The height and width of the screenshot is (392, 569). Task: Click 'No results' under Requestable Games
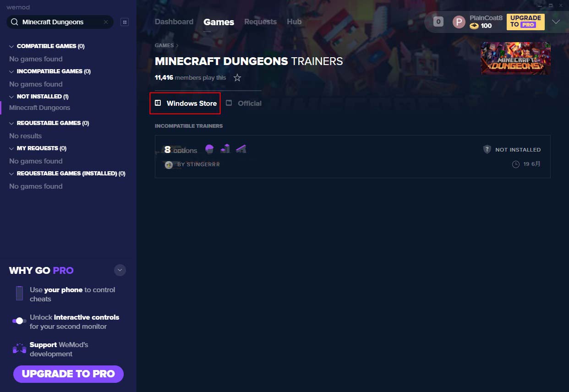click(25, 136)
